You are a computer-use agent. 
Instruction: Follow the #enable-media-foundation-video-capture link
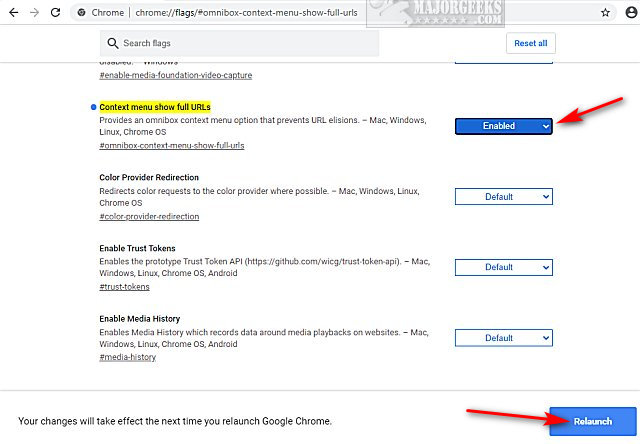(176, 75)
